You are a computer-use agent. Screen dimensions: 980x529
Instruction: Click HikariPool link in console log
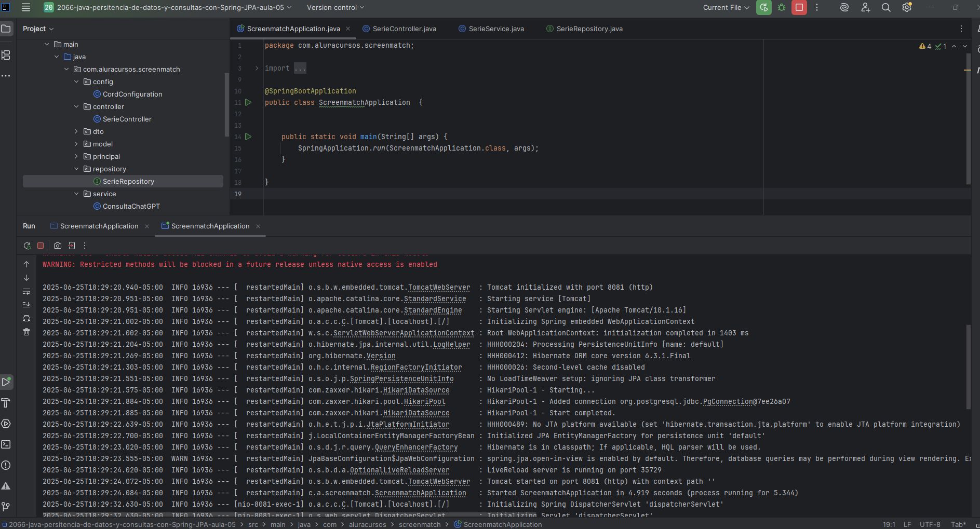(x=424, y=401)
